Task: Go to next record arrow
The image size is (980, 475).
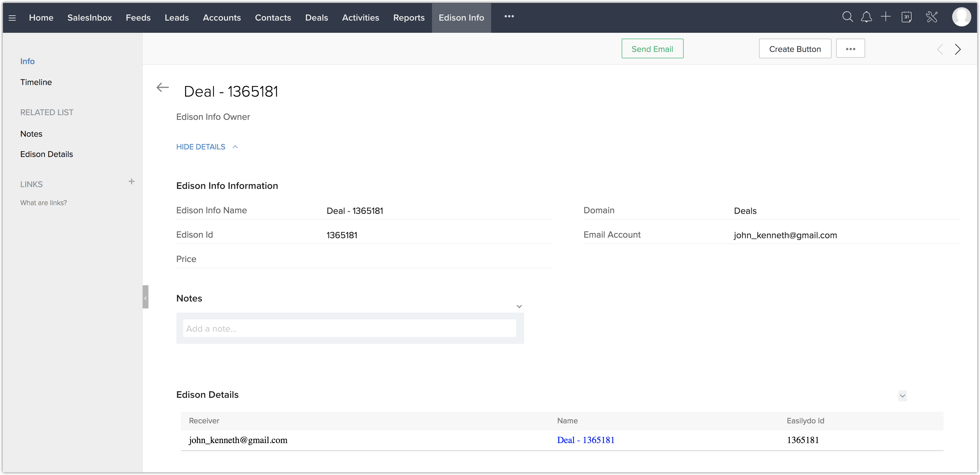Action: click(x=958, y=49)
